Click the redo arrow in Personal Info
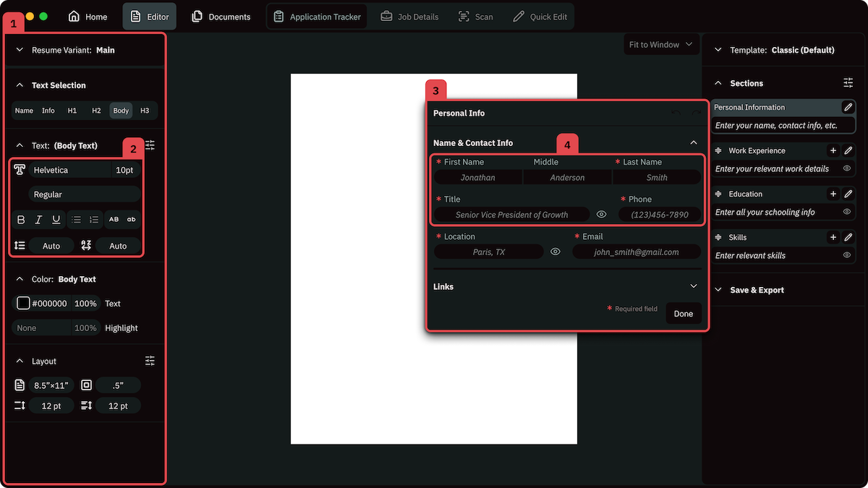 [x=696, y=113]
